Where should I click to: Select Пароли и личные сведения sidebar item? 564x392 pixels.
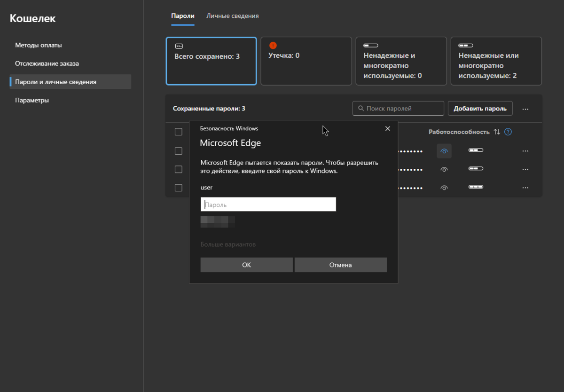click(x=70, y=82)
